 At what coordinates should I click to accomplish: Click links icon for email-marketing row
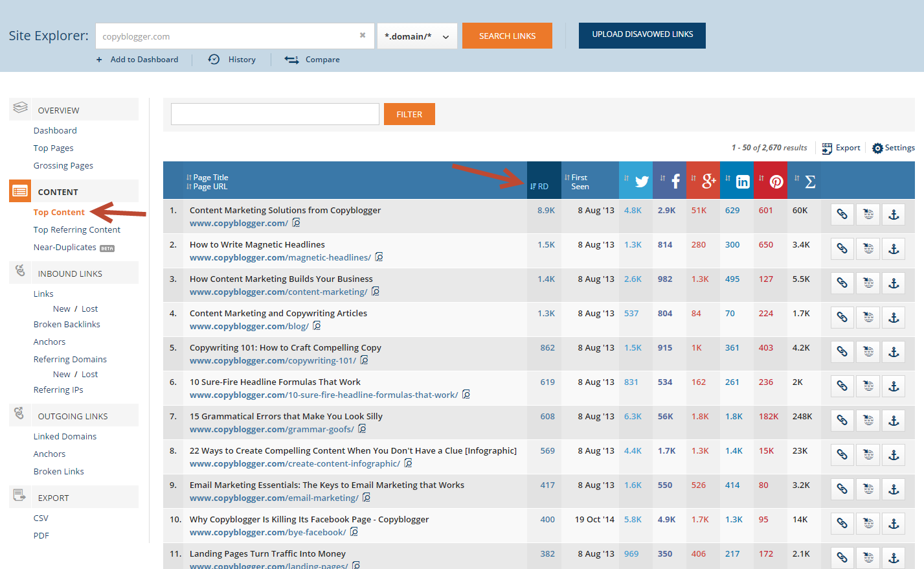pyautogui.click(x=842, y=489)
